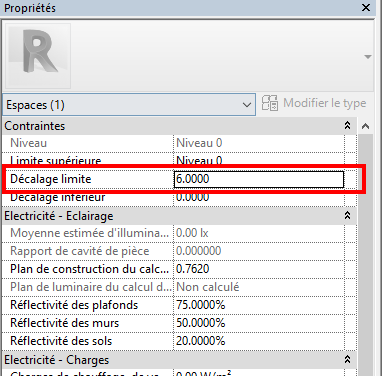Click the Electricité - Charges header text
The image size is (382, 376).
[x=56, y=360]
